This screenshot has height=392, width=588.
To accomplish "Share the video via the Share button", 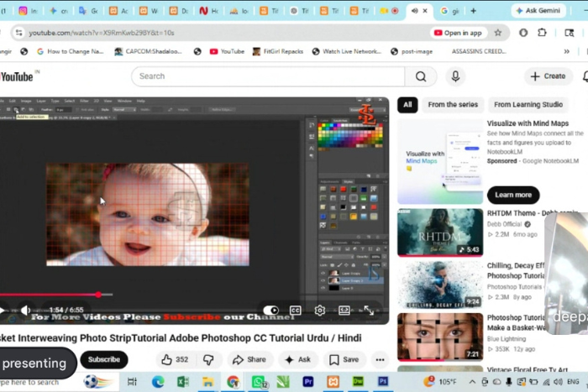I will coord(249,360).
